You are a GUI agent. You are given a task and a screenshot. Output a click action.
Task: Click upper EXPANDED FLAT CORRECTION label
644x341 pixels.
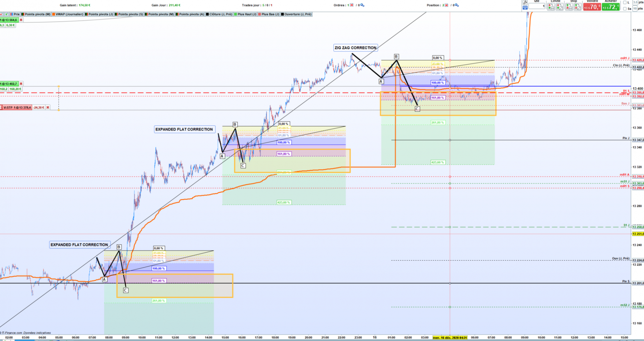[x=184, y=129]
